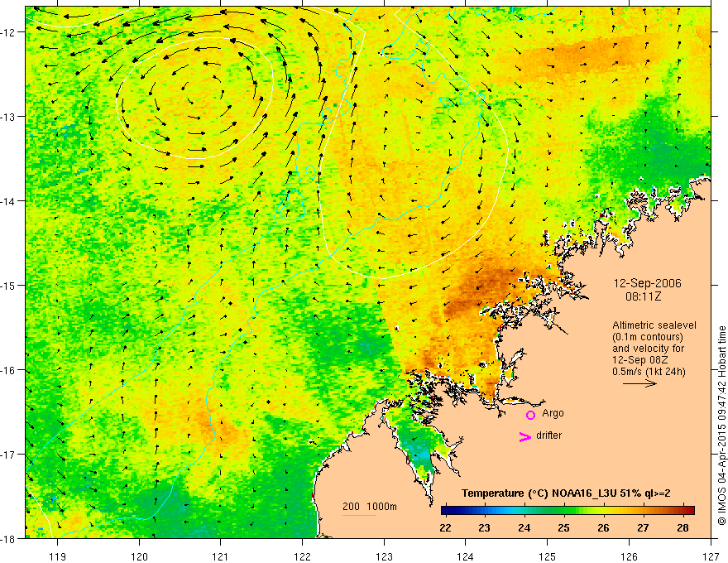Click latitude axis label '-18'

9,538
